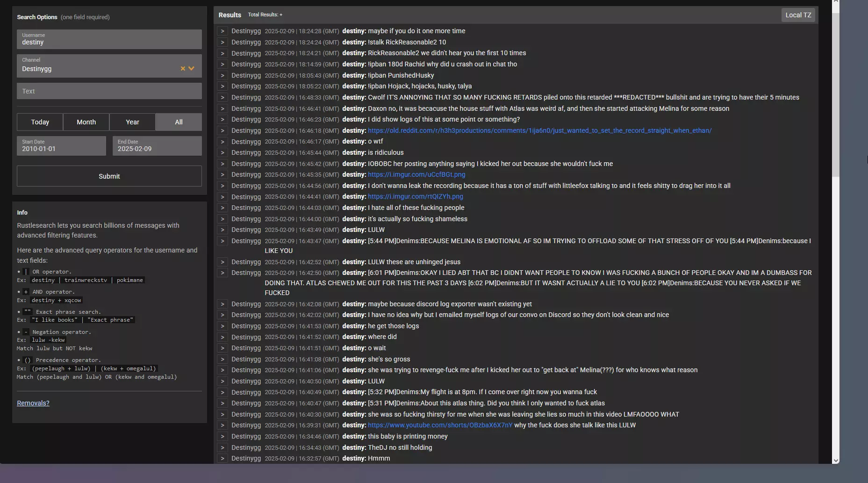Expand the 18:43:49 LULW row
This screenshot has height=483, width=868.
(x=222, y=230)
